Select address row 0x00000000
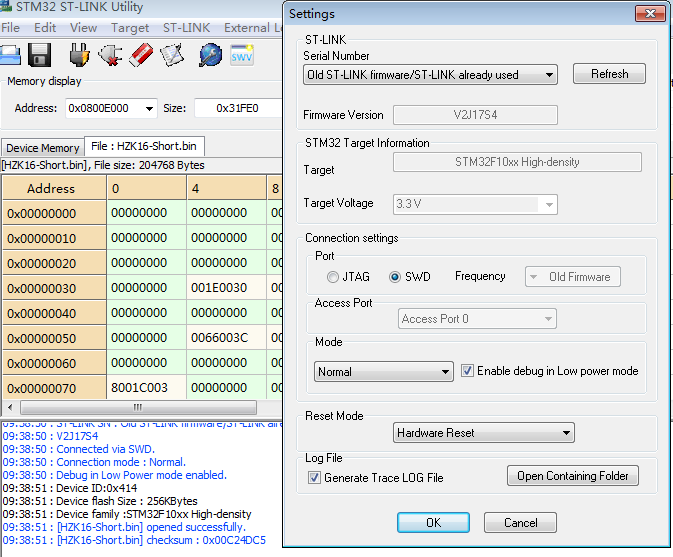The height and width of the screenshot is (557, 673). click(54, 213)
